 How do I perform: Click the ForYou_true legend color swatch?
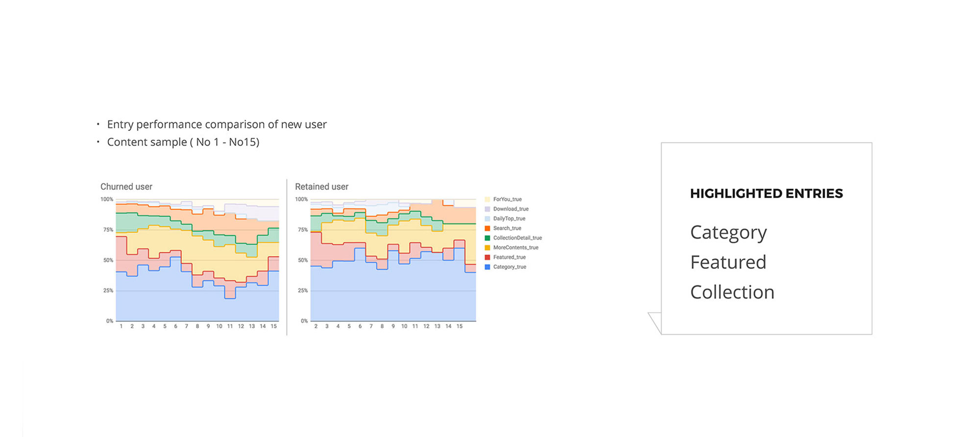pyautogui.click(x=487, y=199)
